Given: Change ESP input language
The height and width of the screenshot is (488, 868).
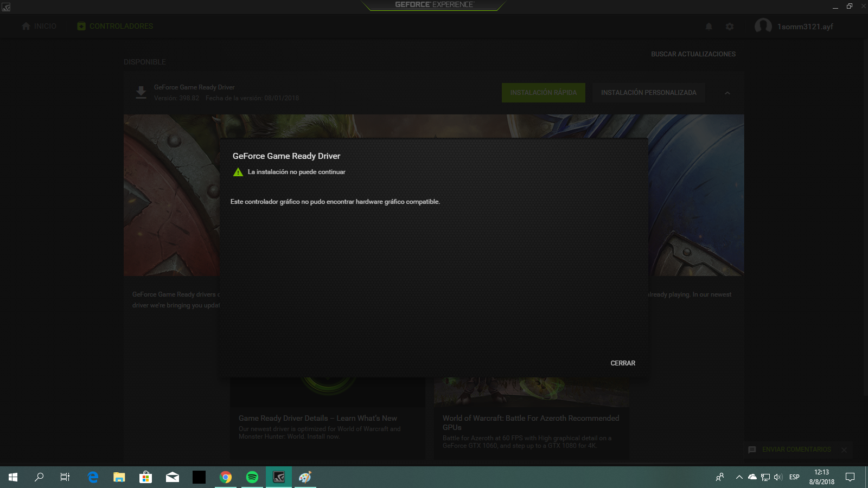Looking at the screenshot, I should (794, 477).
